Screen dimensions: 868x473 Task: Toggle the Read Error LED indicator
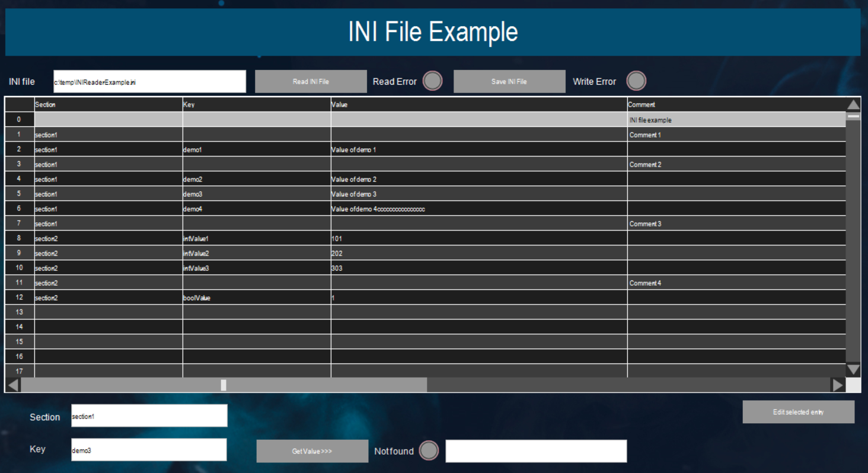click(x=432, y=81)
